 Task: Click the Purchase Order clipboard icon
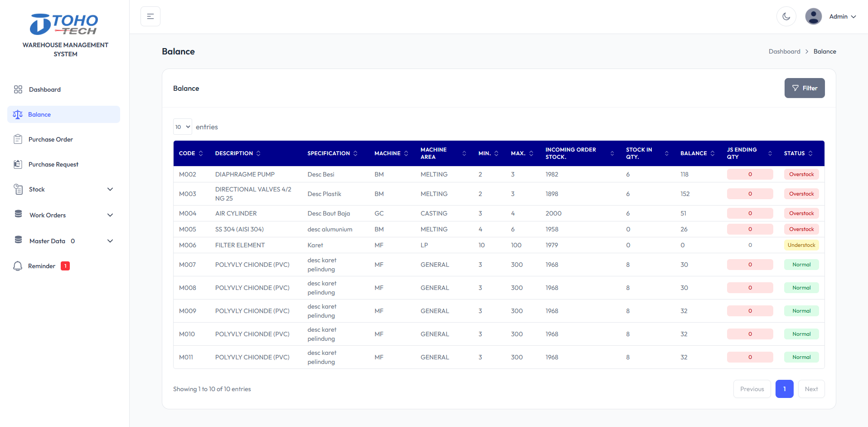(18, 139)
